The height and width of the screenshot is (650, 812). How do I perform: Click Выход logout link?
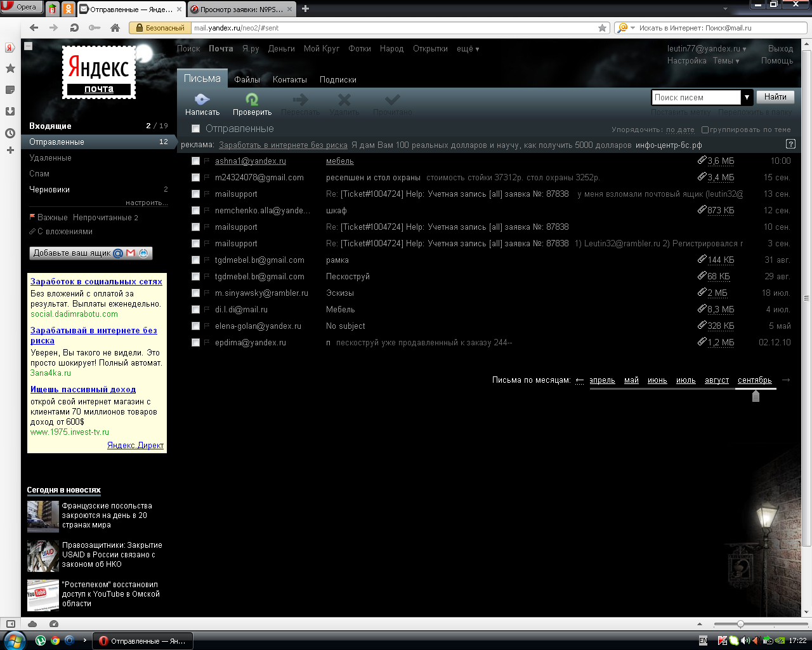pyautogui.click(x=780, y=49)
